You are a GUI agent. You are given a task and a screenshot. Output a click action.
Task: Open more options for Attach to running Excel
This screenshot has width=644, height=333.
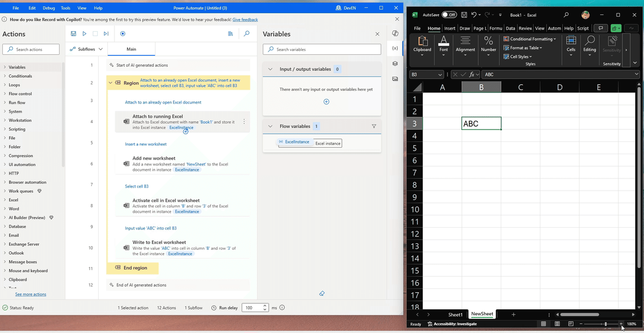click(244, 121)
